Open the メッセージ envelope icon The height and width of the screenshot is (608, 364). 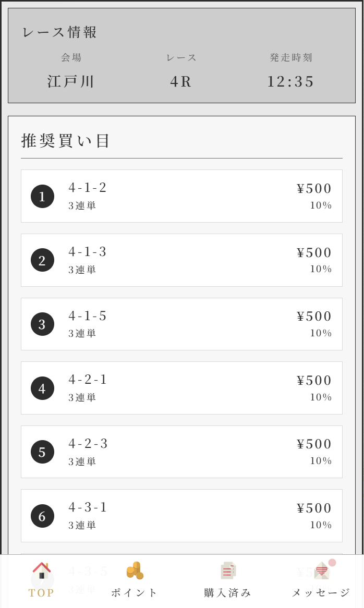(x=321, y=571)
